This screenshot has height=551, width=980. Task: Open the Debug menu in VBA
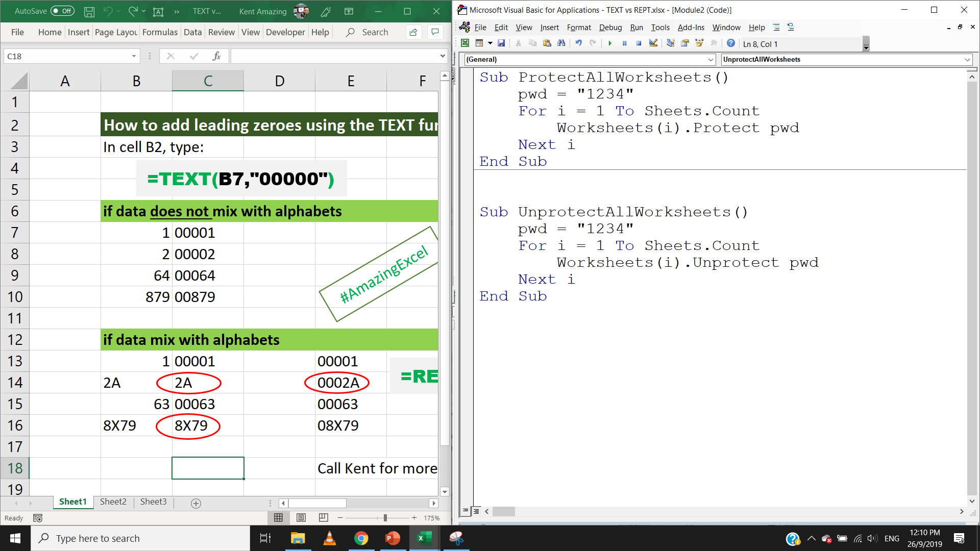610,28
